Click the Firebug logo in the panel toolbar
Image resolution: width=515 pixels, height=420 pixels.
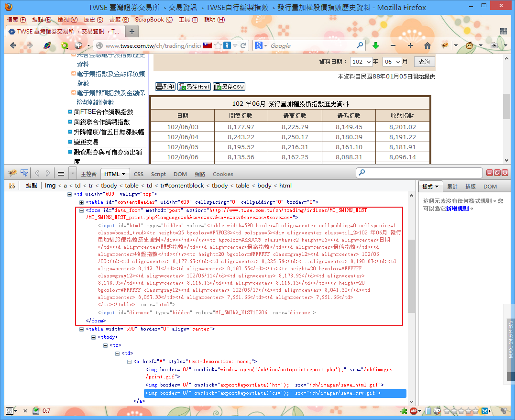12,173
